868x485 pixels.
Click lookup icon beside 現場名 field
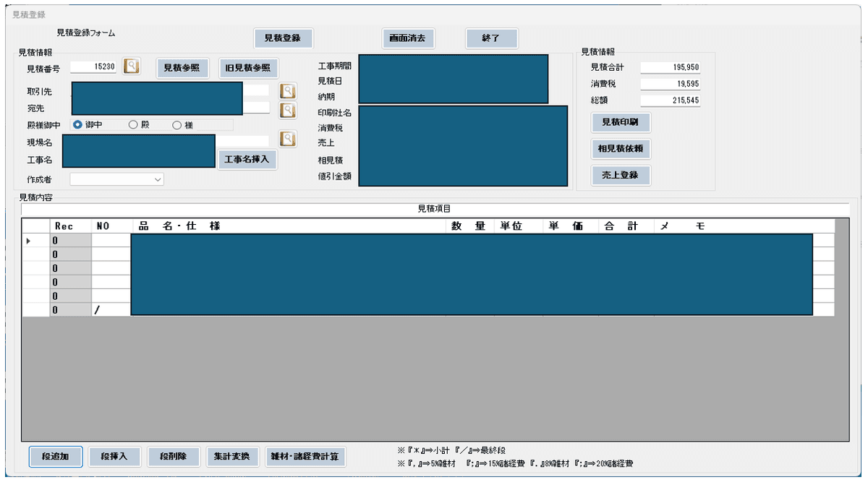click(288, 139)
